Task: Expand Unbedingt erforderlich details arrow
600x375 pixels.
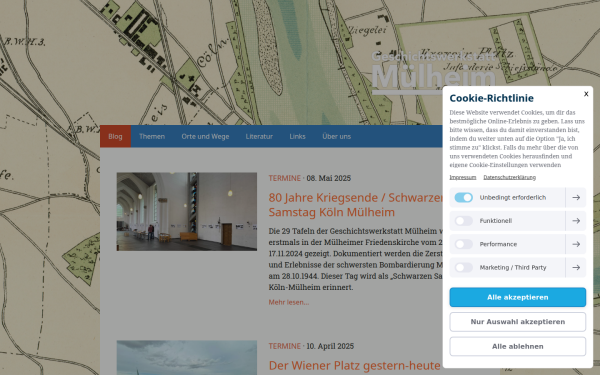Action: 576,197
